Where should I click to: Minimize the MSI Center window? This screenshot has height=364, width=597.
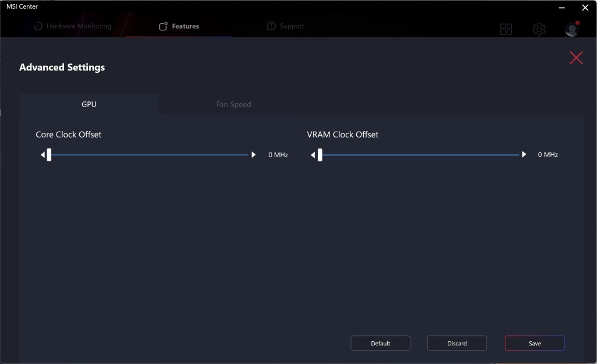coord(561,8)
